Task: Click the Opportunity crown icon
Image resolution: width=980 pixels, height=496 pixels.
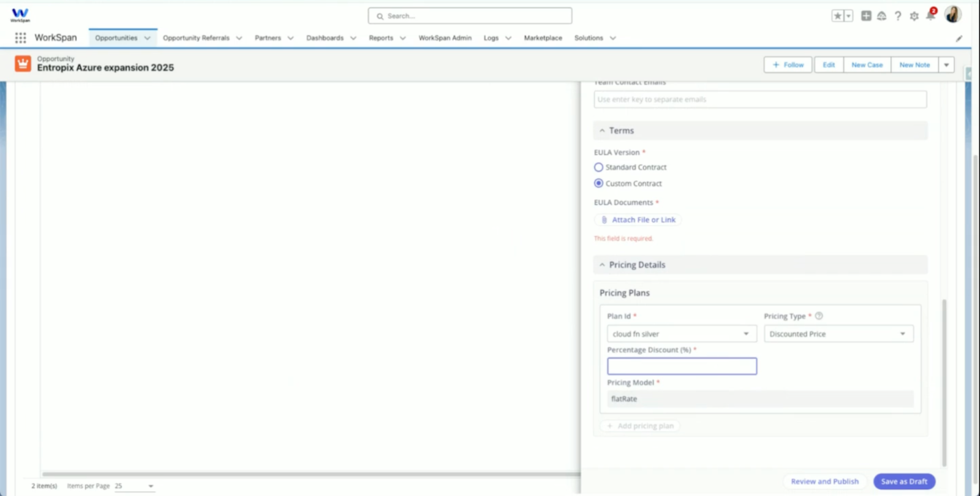Action: click(23, 64)
